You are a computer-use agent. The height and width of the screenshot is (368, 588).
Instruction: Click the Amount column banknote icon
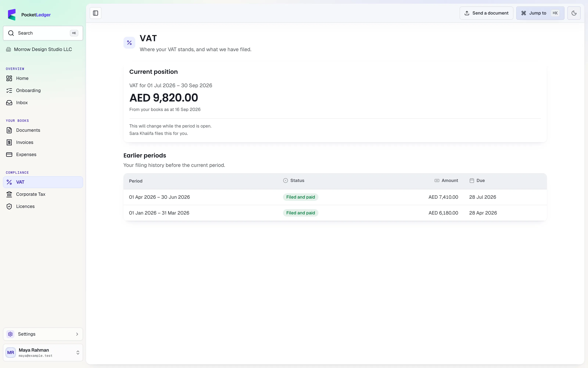click(x=437, y=181)
